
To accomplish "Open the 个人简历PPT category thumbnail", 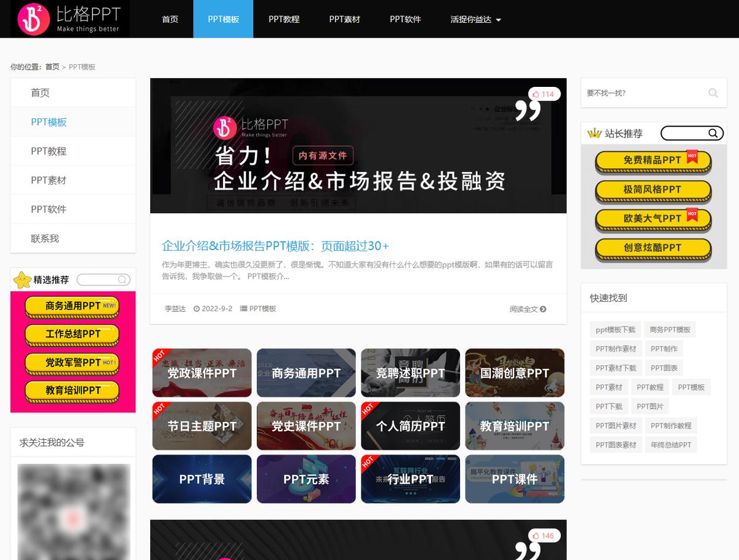I will tap(410, 426).
